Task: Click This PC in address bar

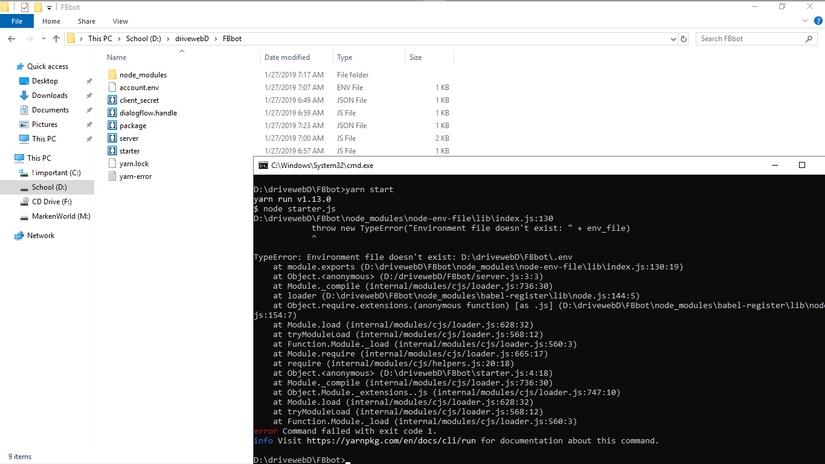Action: click(x=100, y=39)
